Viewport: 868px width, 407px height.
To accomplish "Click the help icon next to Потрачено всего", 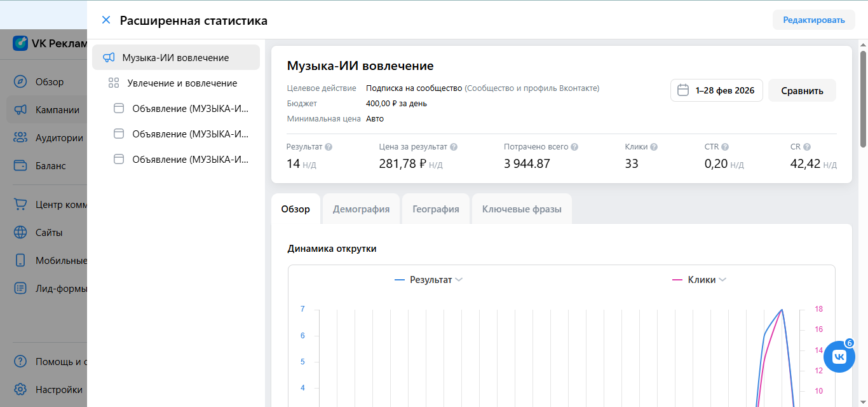I will click(x=574, y=147).
